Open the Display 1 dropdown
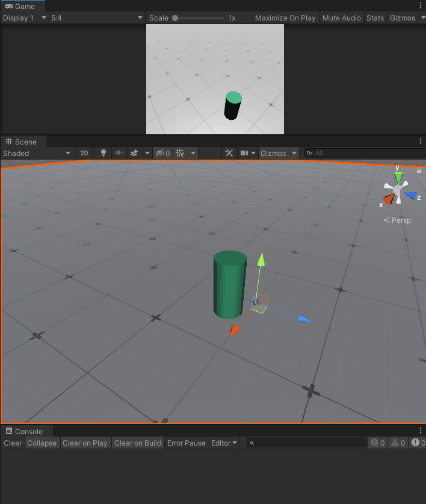 tap(24, 18)
